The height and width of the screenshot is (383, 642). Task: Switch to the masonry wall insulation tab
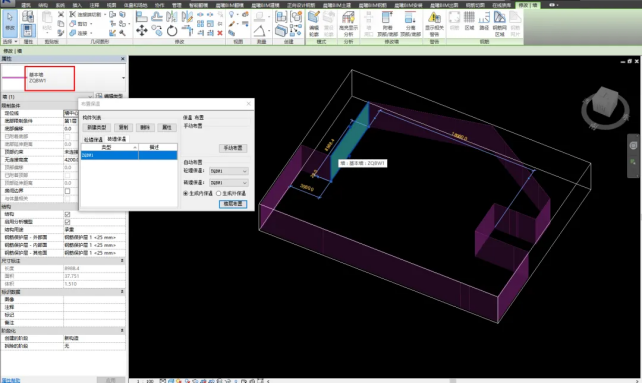(117, 139)
